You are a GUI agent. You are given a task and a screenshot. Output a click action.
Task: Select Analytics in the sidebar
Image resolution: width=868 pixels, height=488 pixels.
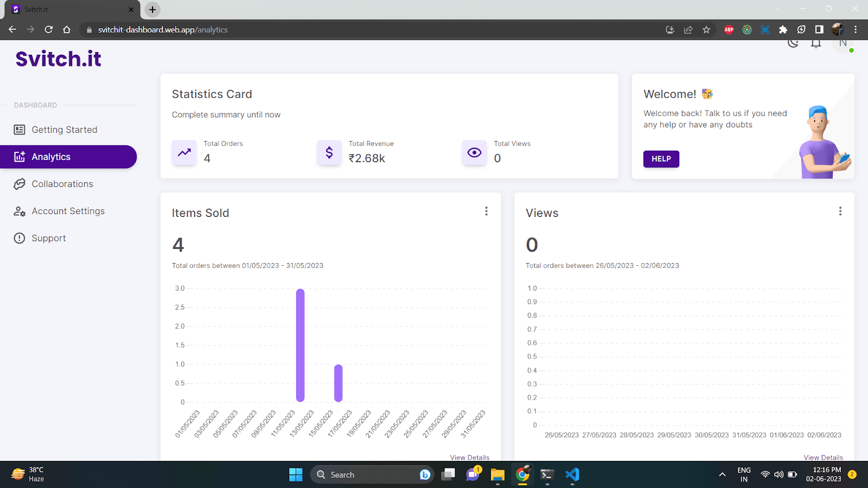(68, 157)
